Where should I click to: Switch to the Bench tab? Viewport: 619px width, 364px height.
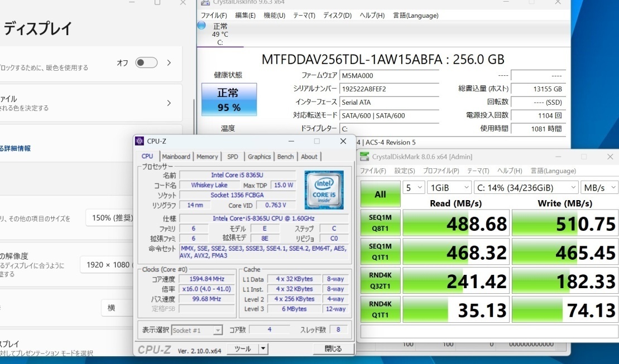click(285, 157)
